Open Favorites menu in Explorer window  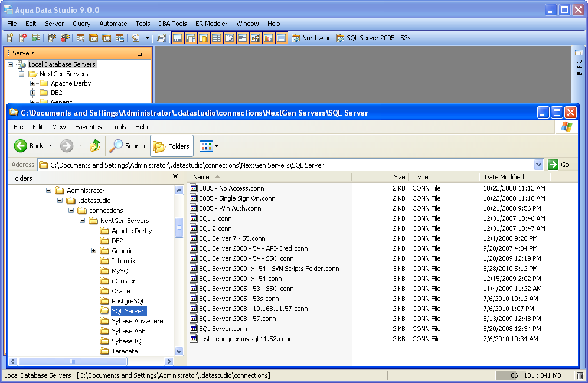point(88,127)
